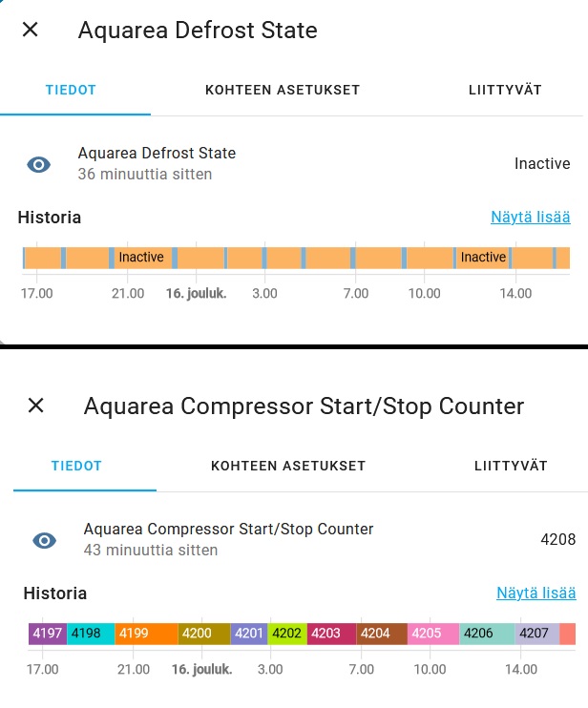The height and width of the screenshot is (708, 588).
Task: Open Kohteen asetukset in Compressor Counter dialog
Action: point(288,467)
